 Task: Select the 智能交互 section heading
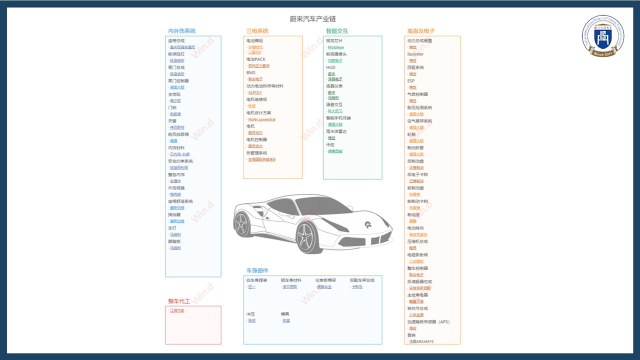click(x=337, y=31)
